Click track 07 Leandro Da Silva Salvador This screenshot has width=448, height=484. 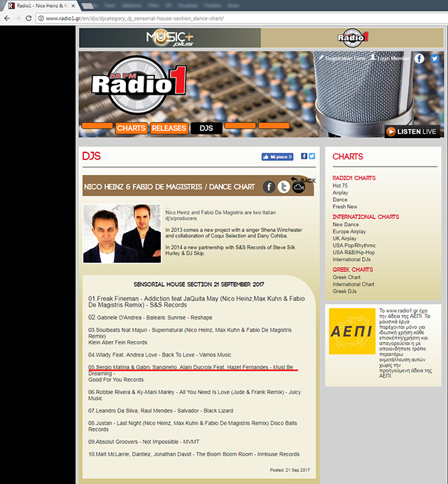pos(161,411)
